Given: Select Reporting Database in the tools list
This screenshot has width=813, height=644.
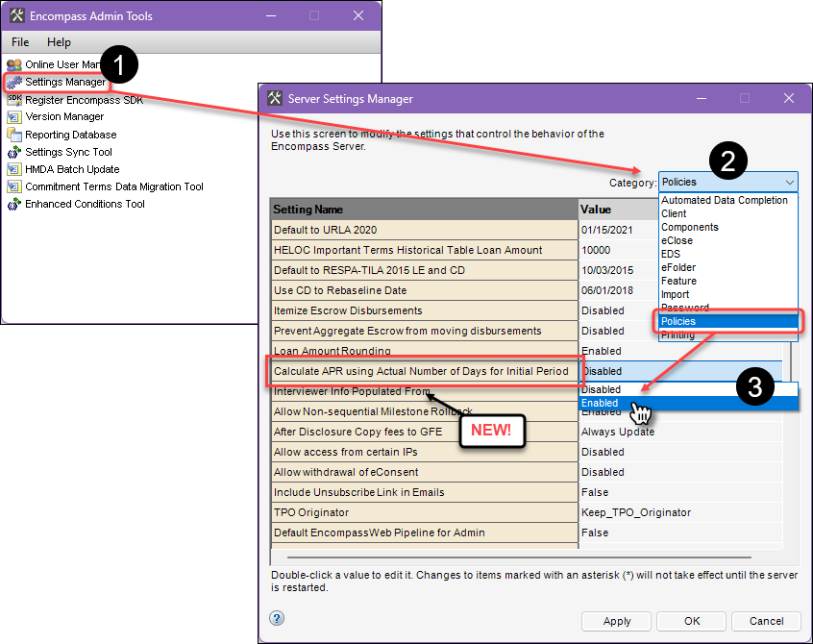Looking at the screenshot, I should pos(70,135).
